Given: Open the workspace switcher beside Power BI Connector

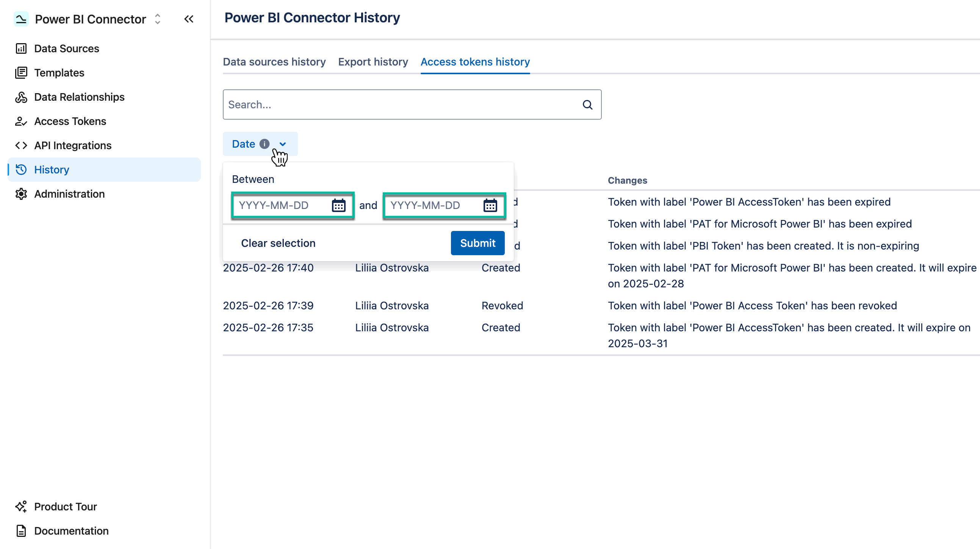Looking at the screenshot, I should [x=157, y=19].
